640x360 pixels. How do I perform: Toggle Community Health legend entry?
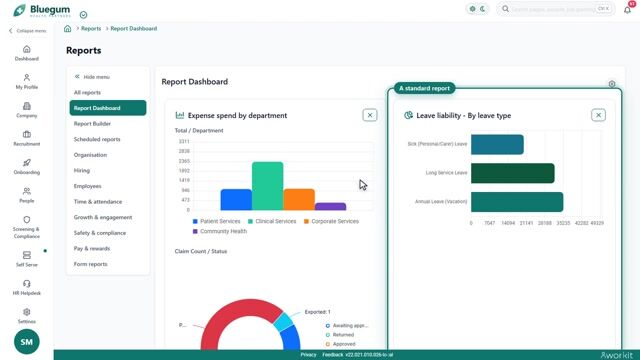click(220, 231)
